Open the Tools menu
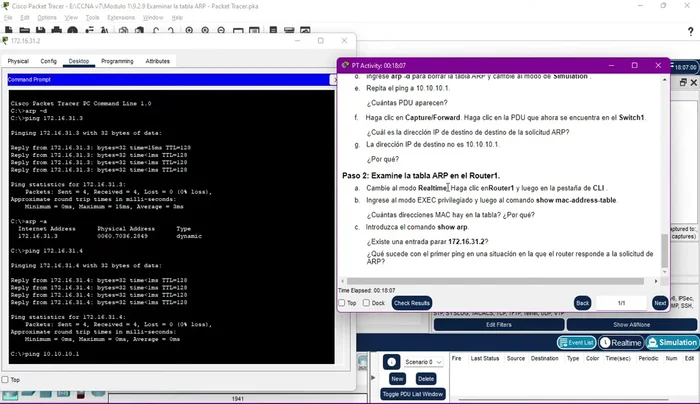Viewport: 700px width, 404px height. (x=92, y=17)
